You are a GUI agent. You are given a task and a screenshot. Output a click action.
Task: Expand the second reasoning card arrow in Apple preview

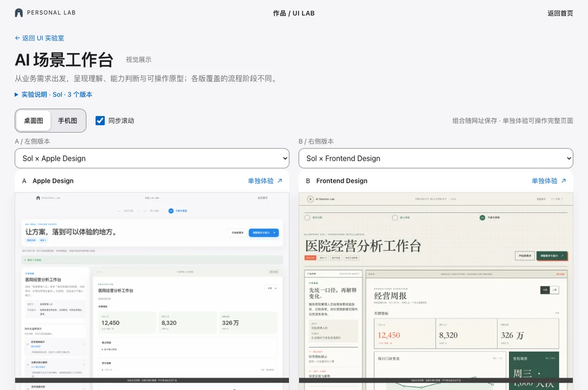click(83, 364)
